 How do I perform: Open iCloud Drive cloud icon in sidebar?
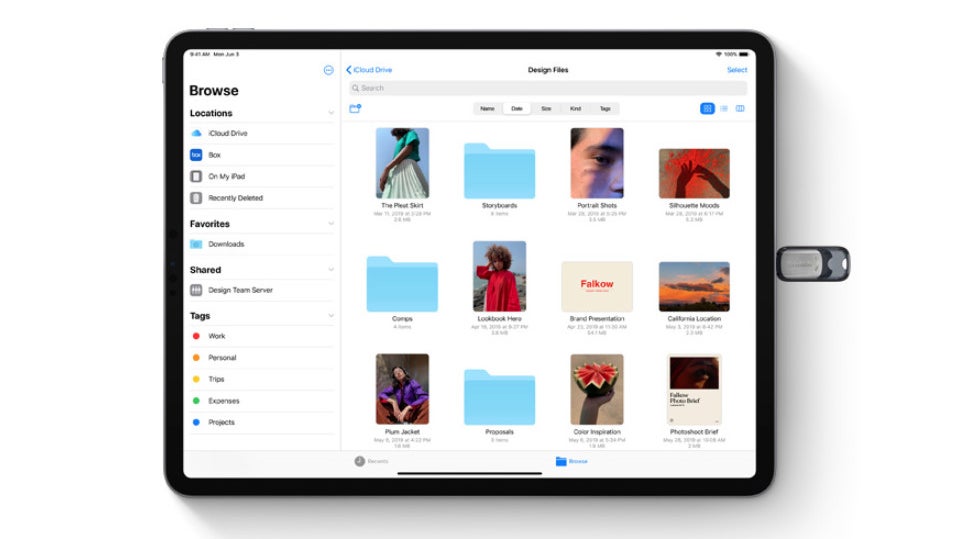click(196, 133)
